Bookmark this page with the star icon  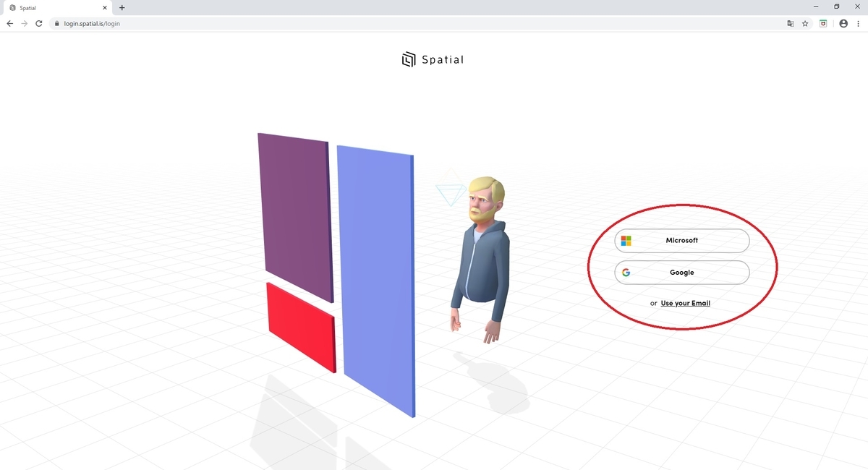tap(805, 23)
